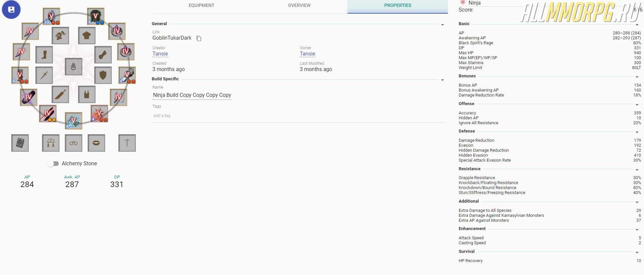This screenshot has width=644, height=275.
Task: Open the empty armor outfit slot
Action: (x=87, y=36)
